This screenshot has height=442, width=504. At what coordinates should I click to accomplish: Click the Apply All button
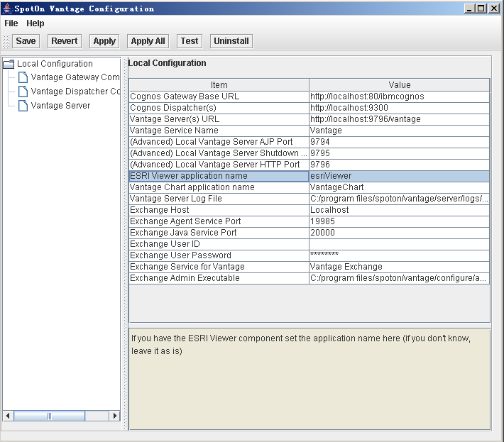[148, 41]
